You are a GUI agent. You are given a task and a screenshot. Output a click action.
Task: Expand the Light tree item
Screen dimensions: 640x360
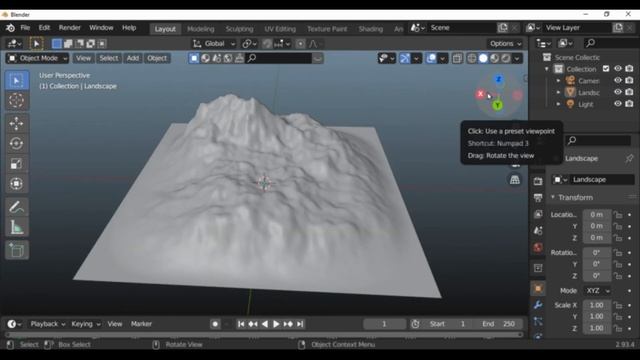(558, 104)
